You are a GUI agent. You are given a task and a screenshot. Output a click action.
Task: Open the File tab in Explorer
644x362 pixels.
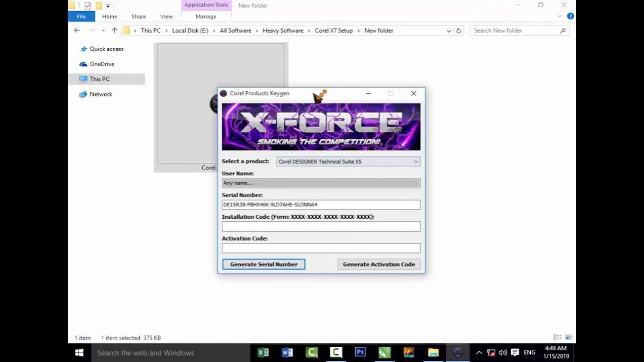[81, 17]
